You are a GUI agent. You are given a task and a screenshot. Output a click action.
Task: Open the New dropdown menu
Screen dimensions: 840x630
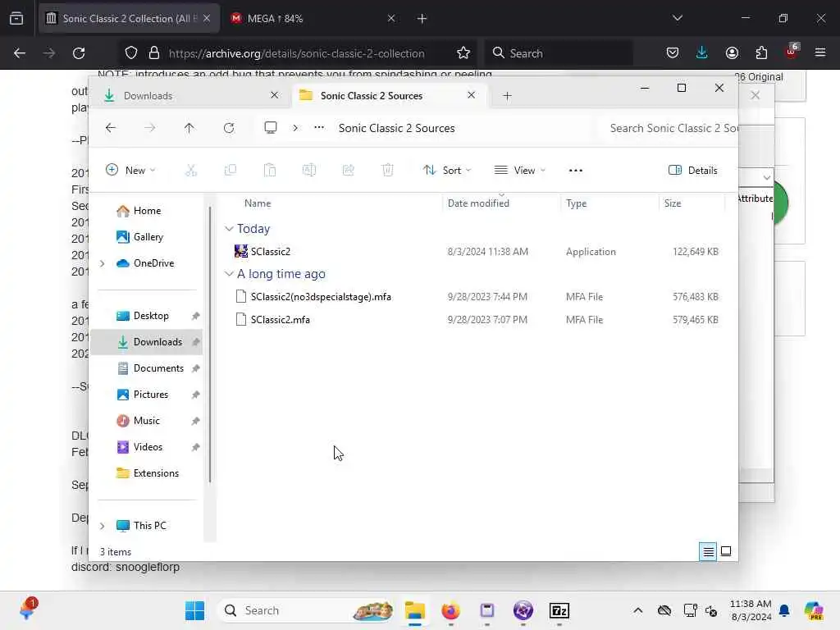click(x=130, y=171)
